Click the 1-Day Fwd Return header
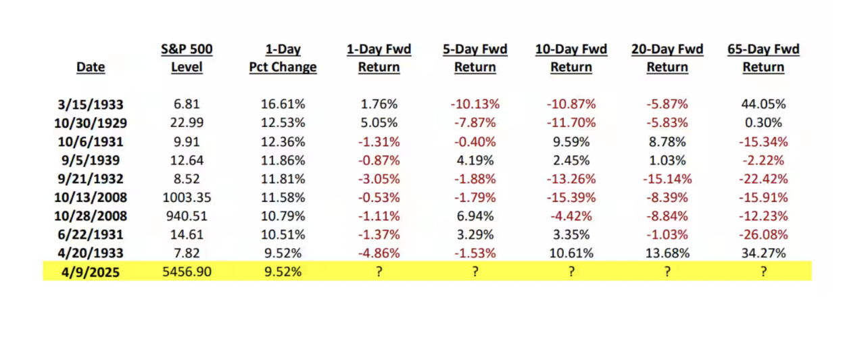The image size is (868, 346). coord(379,58)
